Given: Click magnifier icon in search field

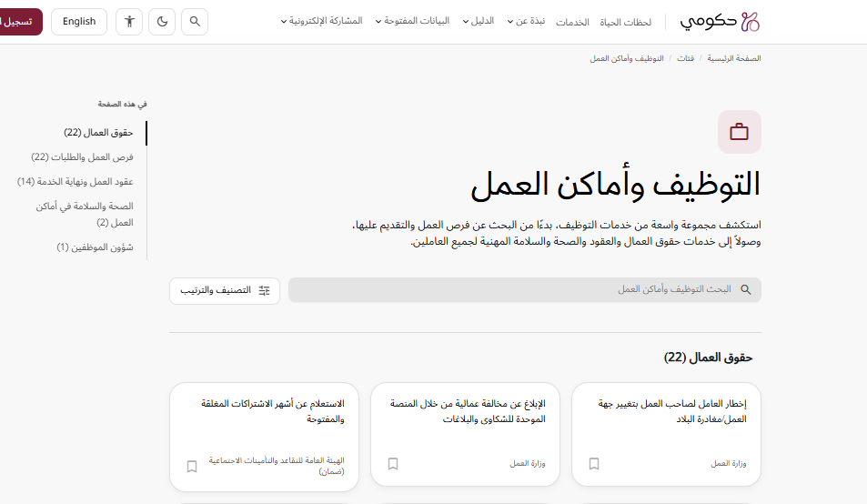Looking at the screenshot, I should point(746,290).
